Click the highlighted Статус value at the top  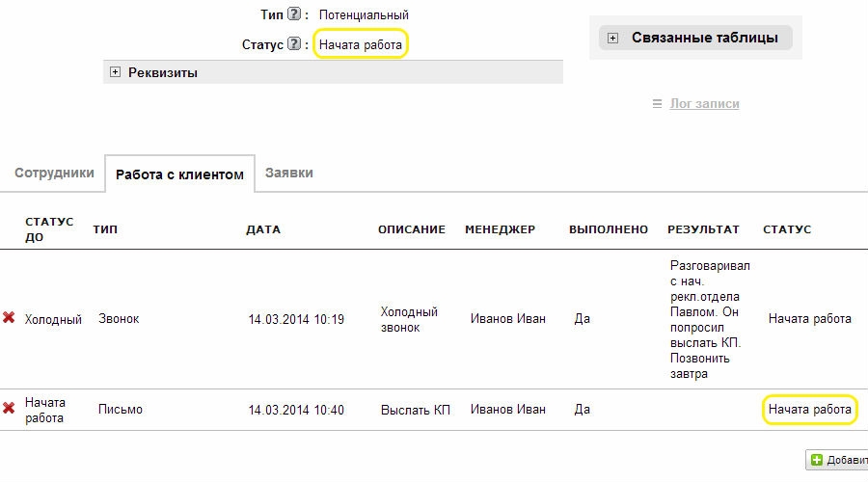[x=361, y=44]
